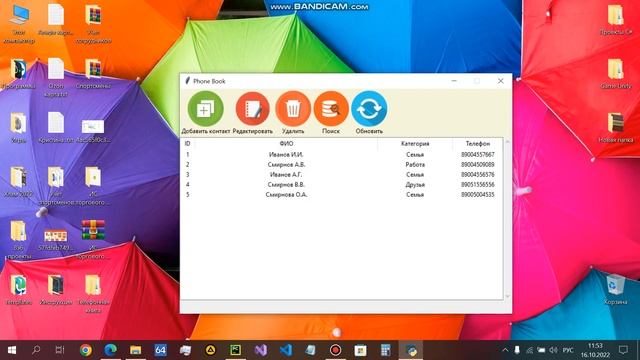The height and width of the screenshot is (360, 640).
Task: Click the taskbar search magnifier icon
Action: pos(36,350)
